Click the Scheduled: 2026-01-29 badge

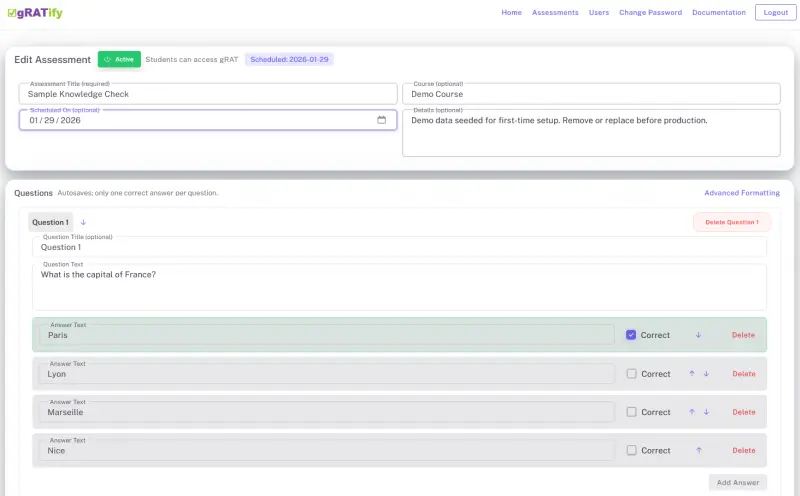pos(289,59)
